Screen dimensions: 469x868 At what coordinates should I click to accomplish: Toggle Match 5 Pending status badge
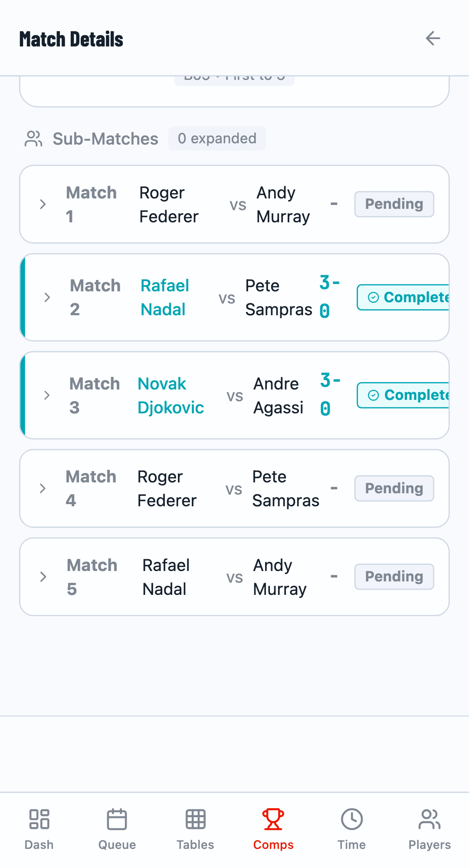(394, 576)
